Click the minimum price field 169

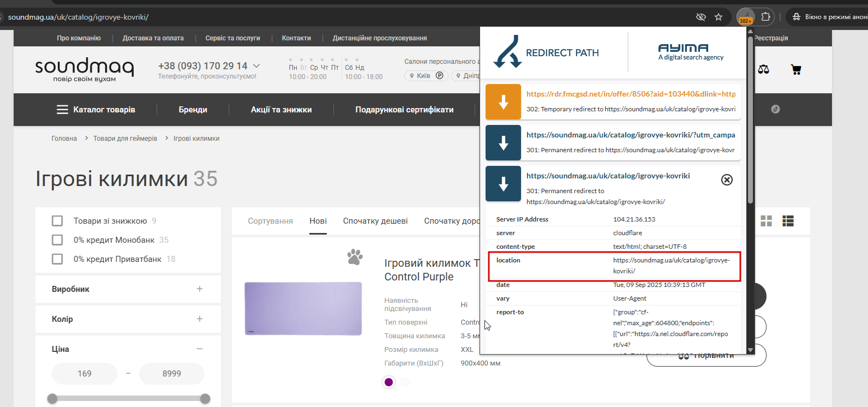[x=85, y=374]
